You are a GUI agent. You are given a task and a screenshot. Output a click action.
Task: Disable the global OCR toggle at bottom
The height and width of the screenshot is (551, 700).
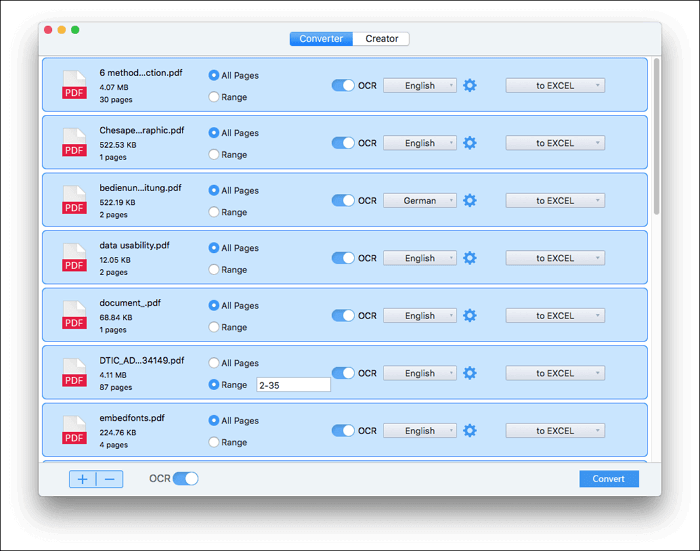point(186,479)
